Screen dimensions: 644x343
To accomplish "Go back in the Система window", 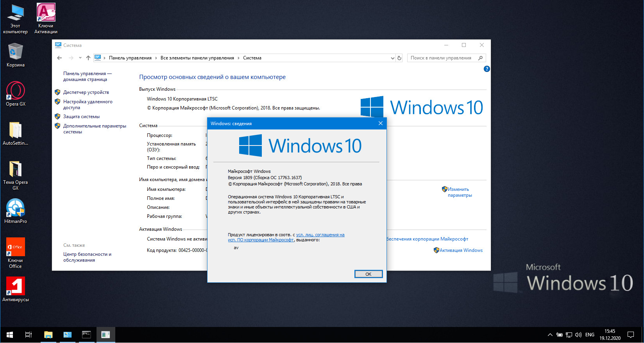I will pyautogui.click(x=59, y=58).
